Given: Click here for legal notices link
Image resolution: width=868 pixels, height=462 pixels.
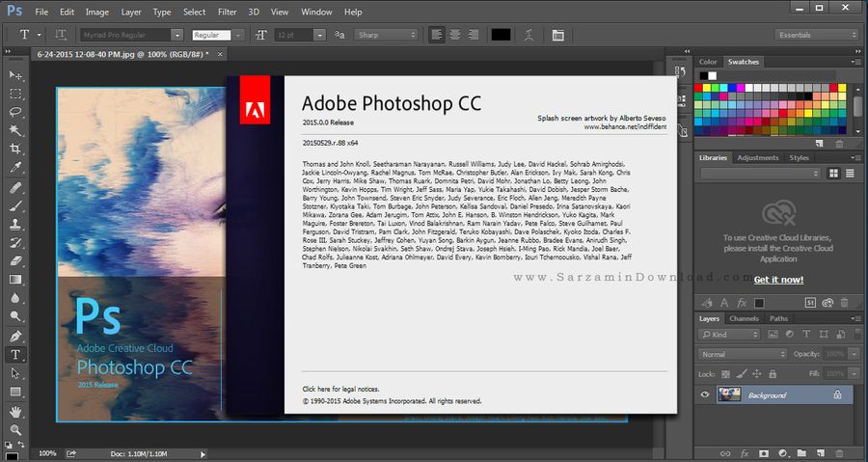Looking at the screenshot, I should tap(340, 389).
